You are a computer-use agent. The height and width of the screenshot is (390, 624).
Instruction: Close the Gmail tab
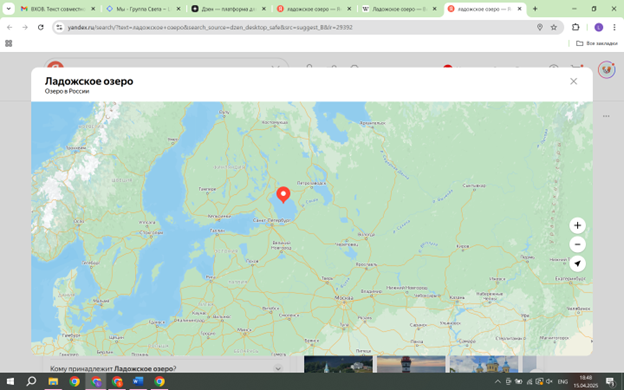pos(93,9)
